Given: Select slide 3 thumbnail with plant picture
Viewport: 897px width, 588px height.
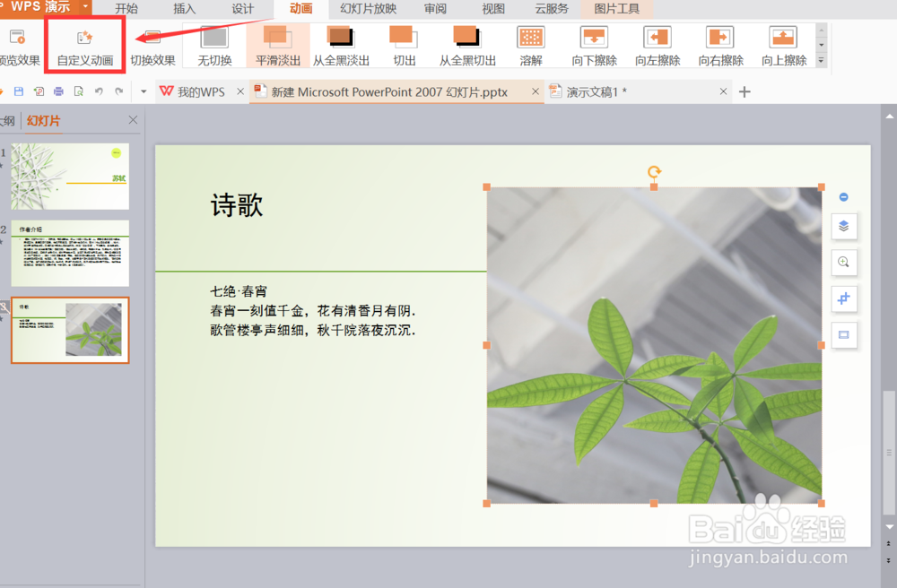Looking at the screenshot, I should 70,330.
